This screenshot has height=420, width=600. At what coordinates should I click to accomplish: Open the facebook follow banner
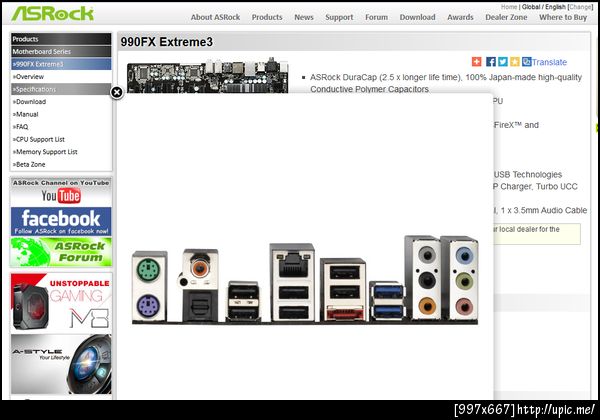pos(61,221)
